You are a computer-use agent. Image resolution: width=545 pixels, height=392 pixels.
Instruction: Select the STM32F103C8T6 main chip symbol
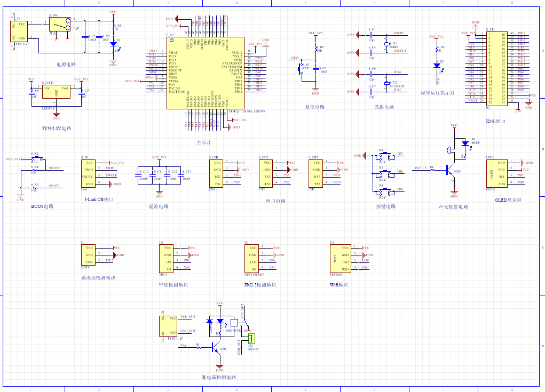[206, 73]
